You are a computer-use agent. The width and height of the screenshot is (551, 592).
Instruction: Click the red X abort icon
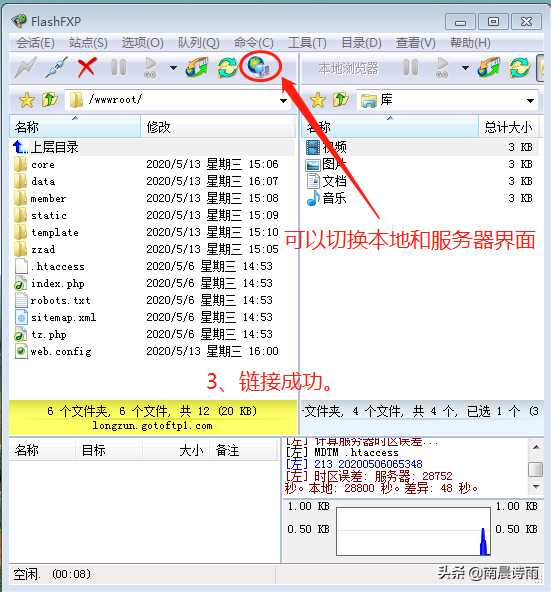[87, 68]
